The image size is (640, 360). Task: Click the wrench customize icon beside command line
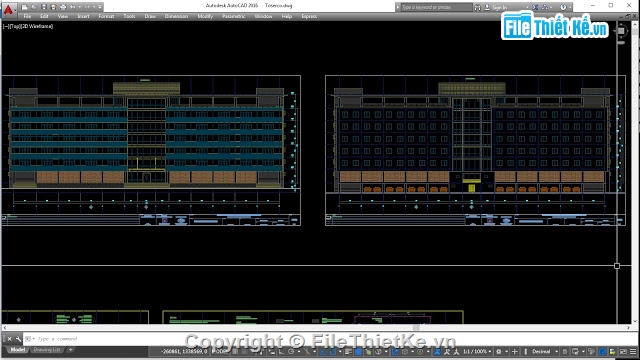click(x=18, y=339)
